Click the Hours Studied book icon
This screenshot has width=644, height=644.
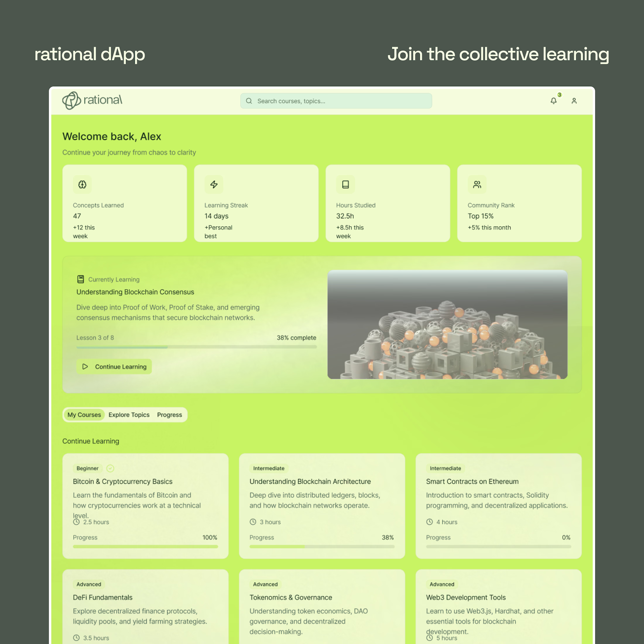coord(345,184)
